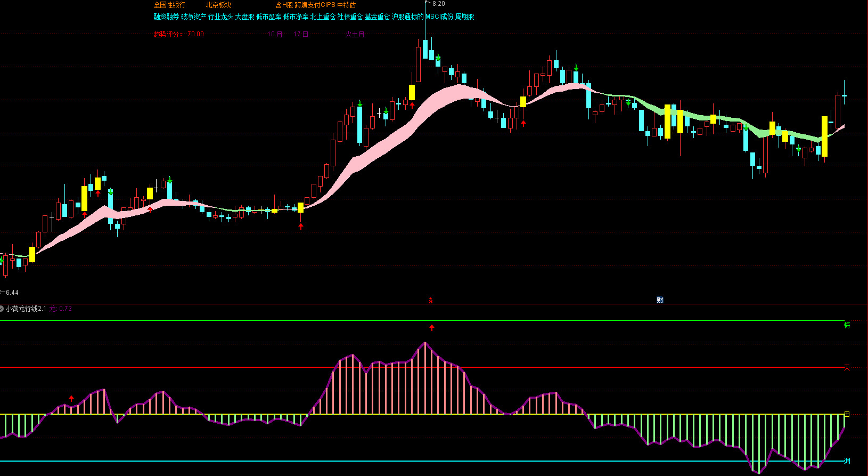This screenshot has width=868, height=476.
Task: Open the 全国性银行 sector tag
Action: click(169, 5)
